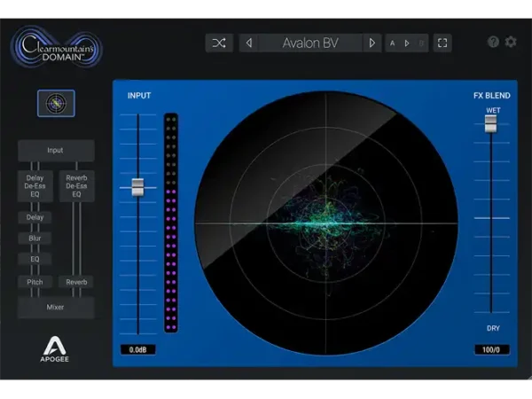The width and height of the screenshot is (532, 399).
Task: Copy A to B arrow icon
Action: (x=407, y=43)
